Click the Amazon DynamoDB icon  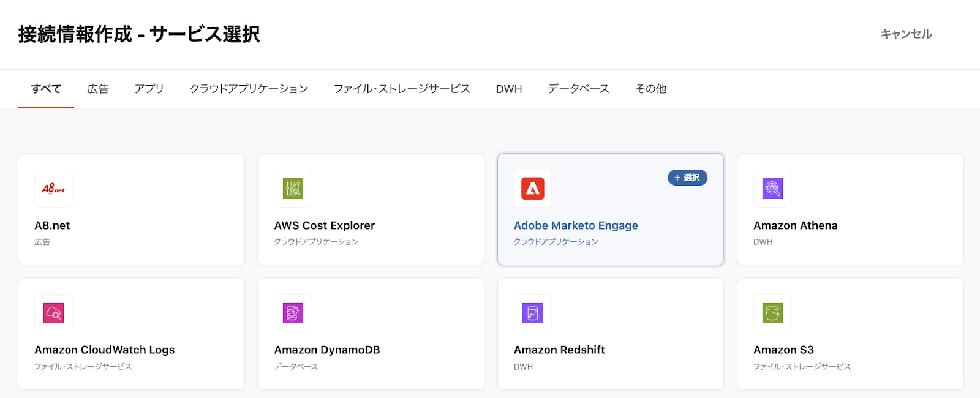pyautogui.click(x=293, y=314)
